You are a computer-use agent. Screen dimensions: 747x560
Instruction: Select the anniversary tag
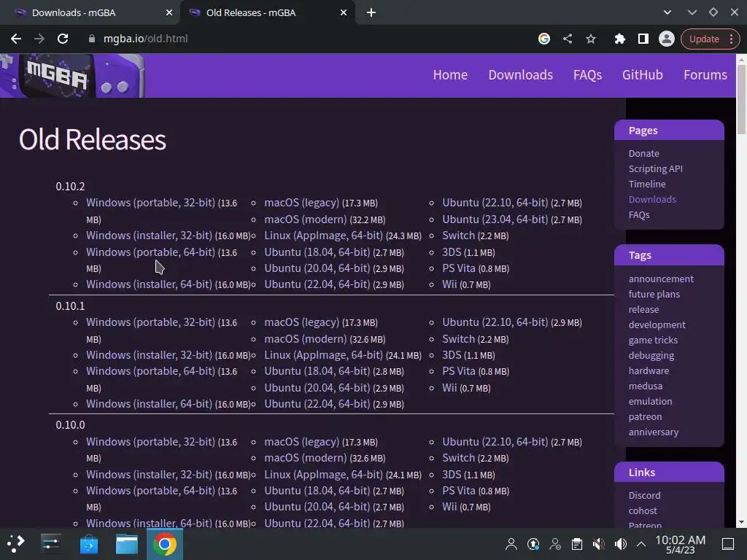tap(653, 432)
